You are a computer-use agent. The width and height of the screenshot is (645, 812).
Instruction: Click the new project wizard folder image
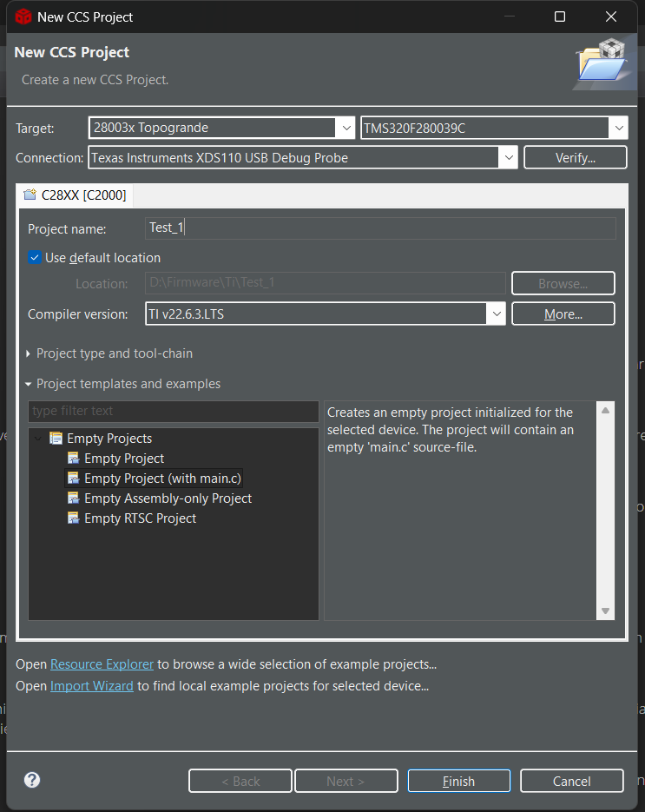click(x=604, y=63)
